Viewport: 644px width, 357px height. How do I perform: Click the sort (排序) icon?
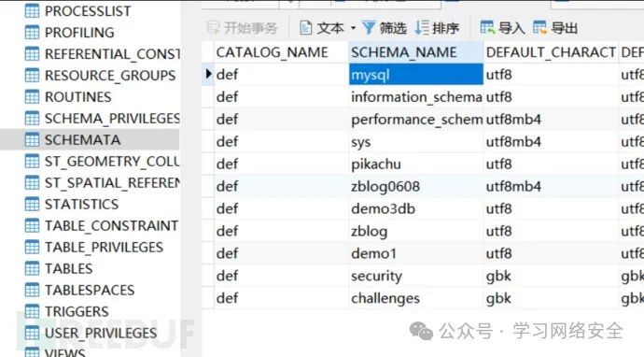click(422, 27)
